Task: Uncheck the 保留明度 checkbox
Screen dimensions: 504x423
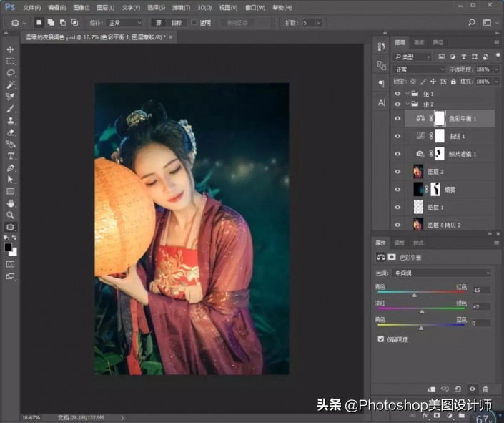Action: [381, 339]
